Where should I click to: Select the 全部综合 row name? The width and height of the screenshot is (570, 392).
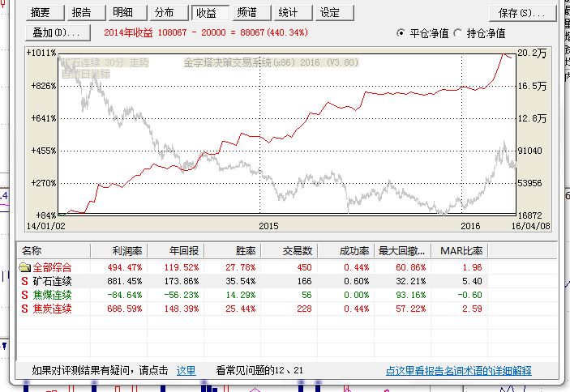(x=53, y=267)
